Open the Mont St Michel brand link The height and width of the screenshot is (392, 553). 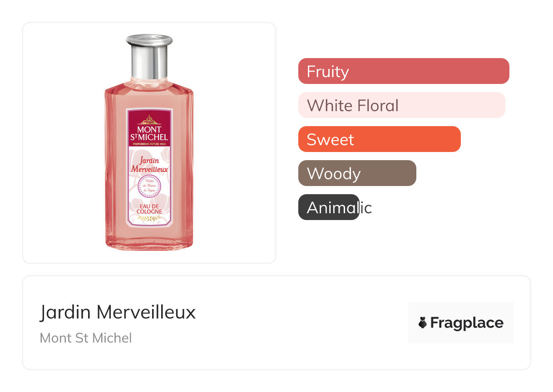click(86, 338)
